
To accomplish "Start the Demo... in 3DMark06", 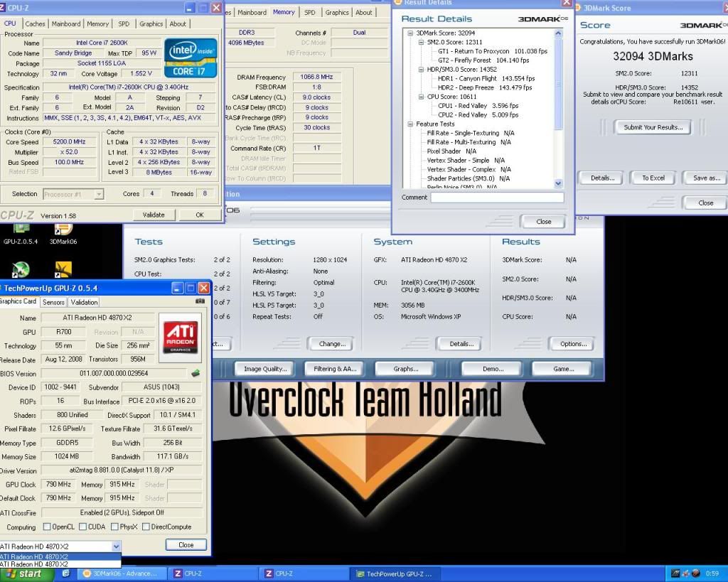I will 493,369.
